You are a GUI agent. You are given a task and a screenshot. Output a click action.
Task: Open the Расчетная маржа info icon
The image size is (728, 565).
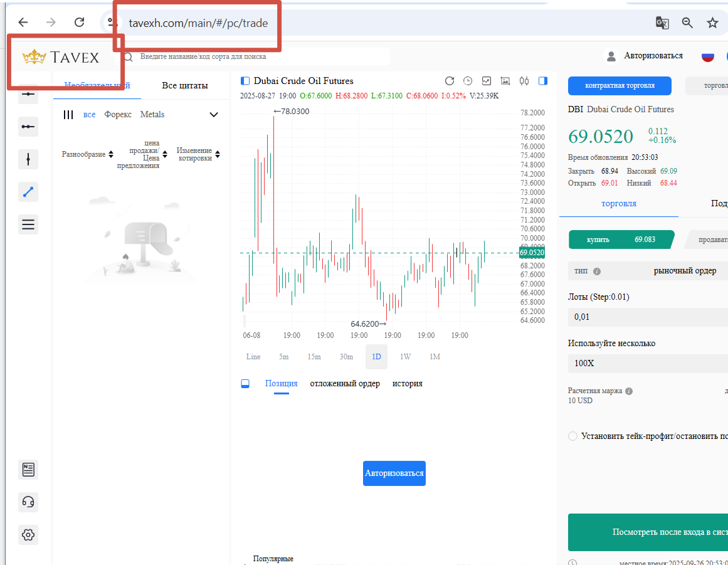[x=629, y=391]
